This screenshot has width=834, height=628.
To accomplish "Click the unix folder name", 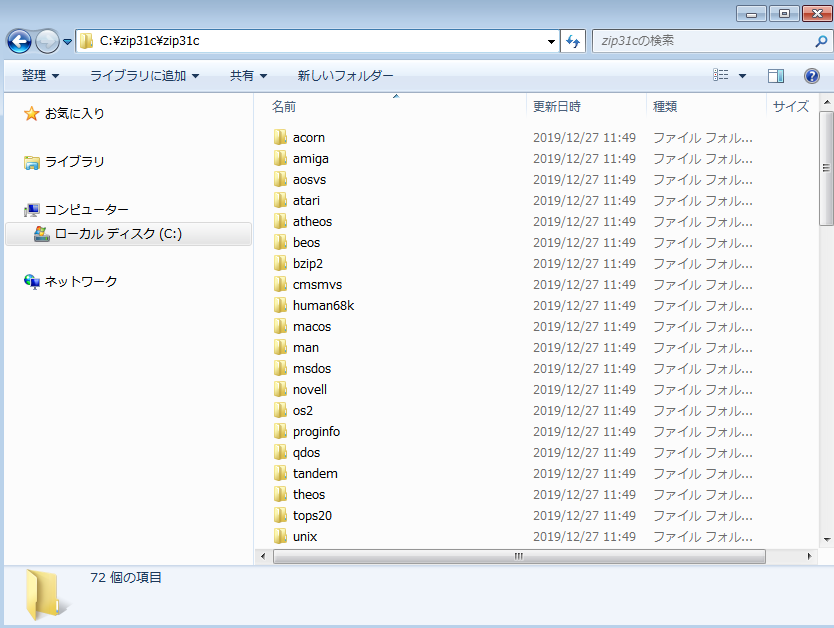I will tap(305, 537).
